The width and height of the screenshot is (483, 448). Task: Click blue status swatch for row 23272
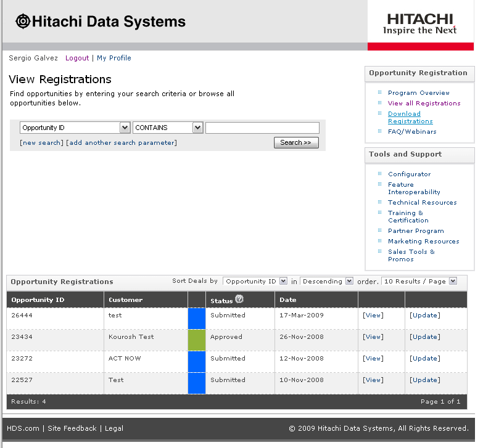tap(197, 362)
